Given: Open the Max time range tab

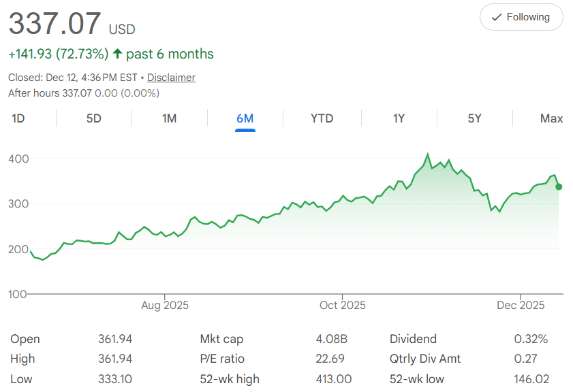Looking at the screenshot, I should click(551, 118).
